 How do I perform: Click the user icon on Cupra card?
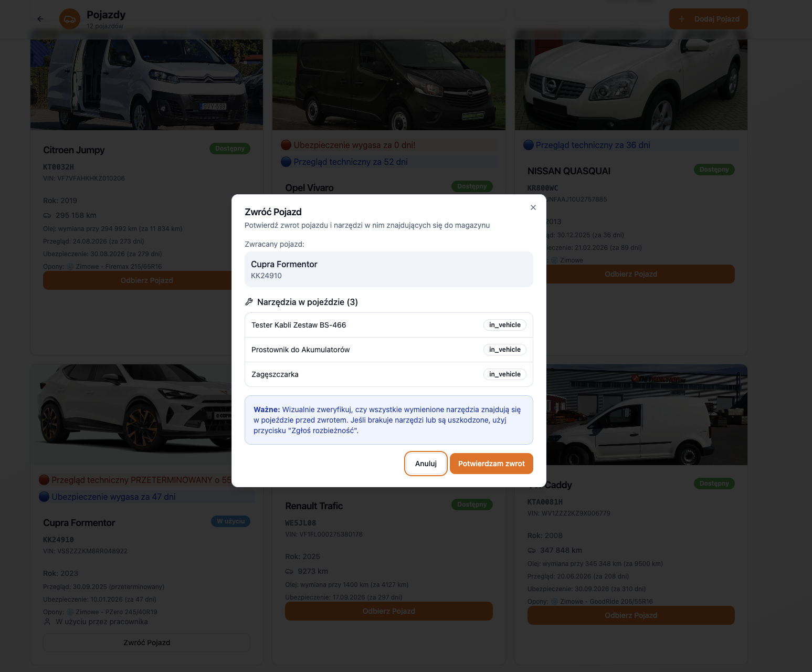click(47, 622)
